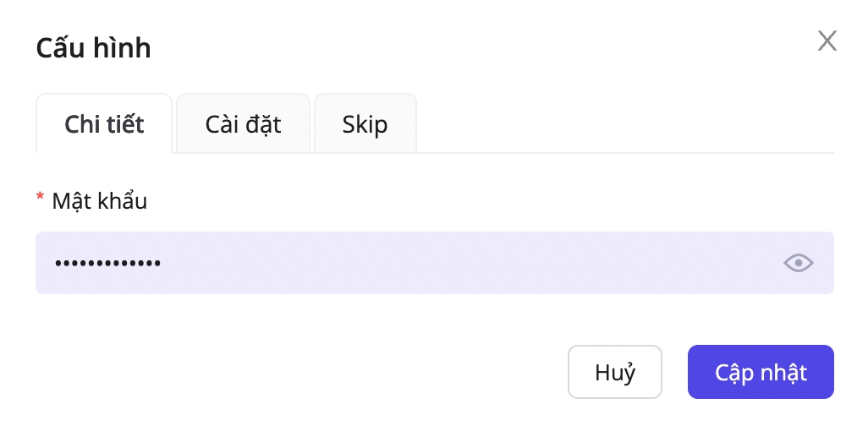Click the Cấu hình dialog title
This screenshot has width=868, height=426.
(x=93, y=48)
